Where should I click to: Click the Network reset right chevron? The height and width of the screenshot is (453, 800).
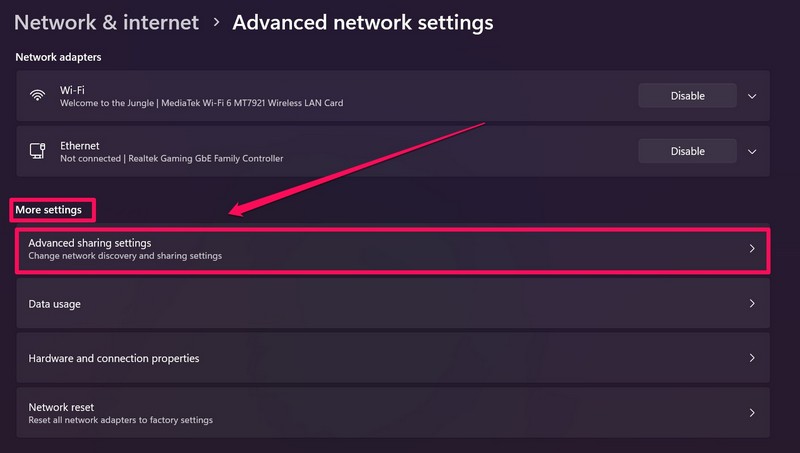[752, 413]
